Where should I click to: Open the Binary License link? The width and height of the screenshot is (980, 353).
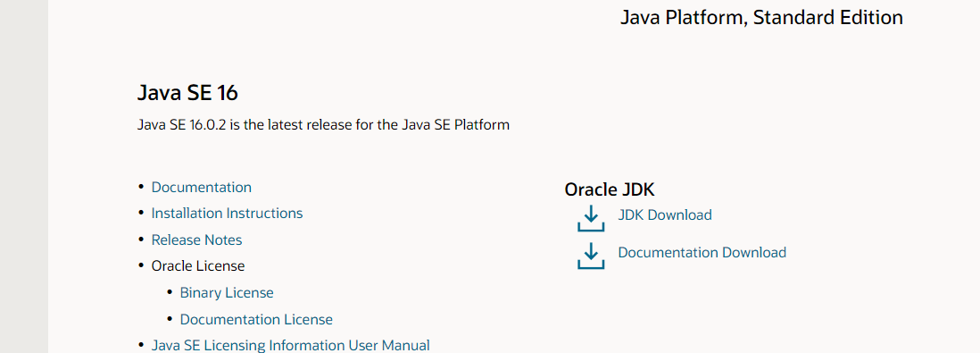click(x=226, y=292)
